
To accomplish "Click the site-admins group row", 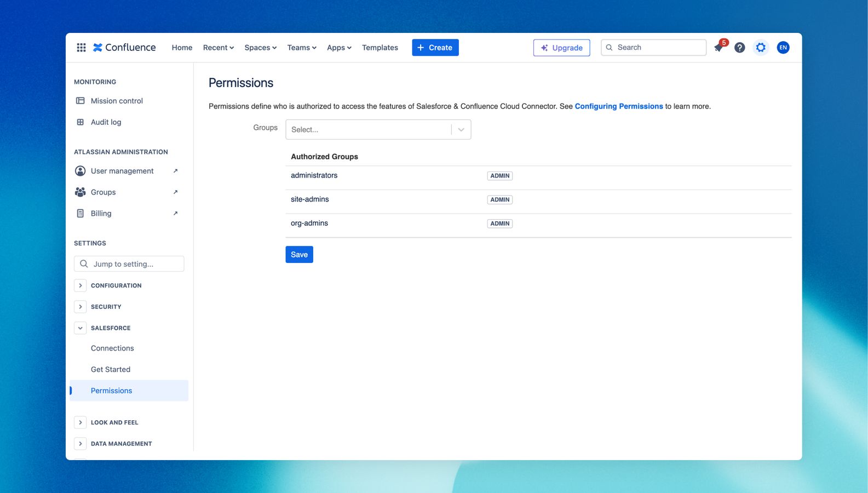I will [538, 202].
